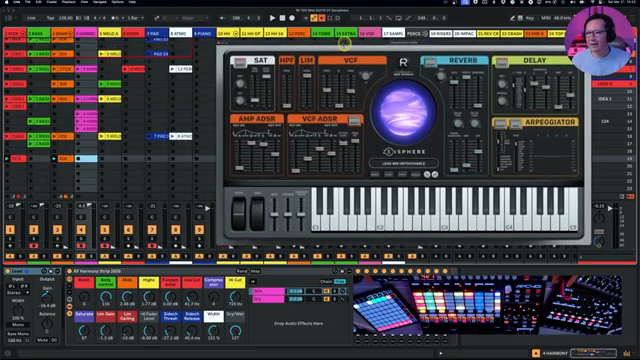
Task: Open the Help menu
Action: [x=132, y=2]
